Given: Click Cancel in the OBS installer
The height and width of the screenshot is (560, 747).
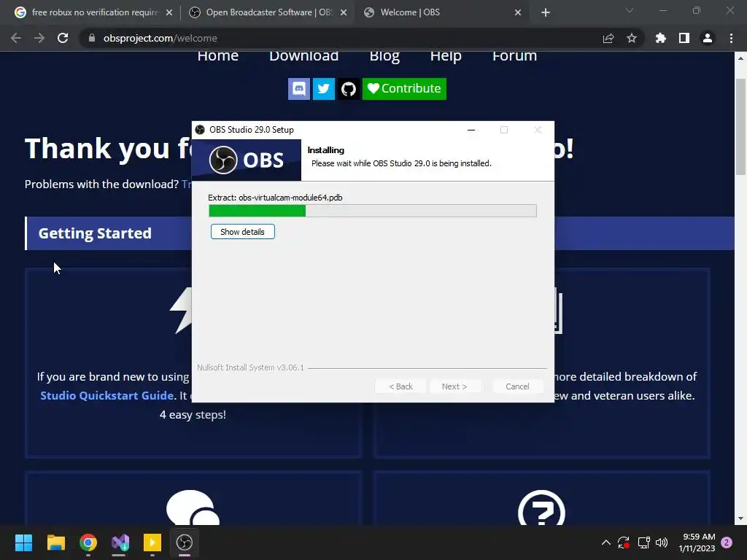Looking at the screenshot, I should pos(517,386).
